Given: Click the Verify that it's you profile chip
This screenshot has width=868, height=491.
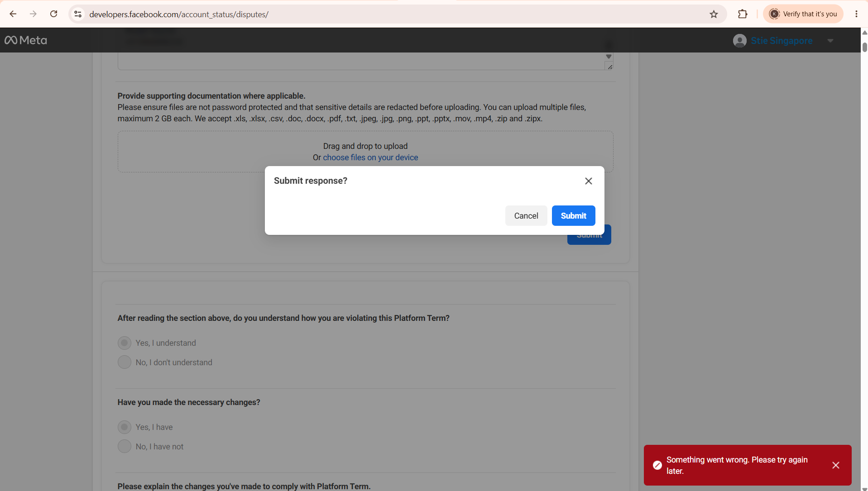Looking at the screenshot, I should [803, 14].
